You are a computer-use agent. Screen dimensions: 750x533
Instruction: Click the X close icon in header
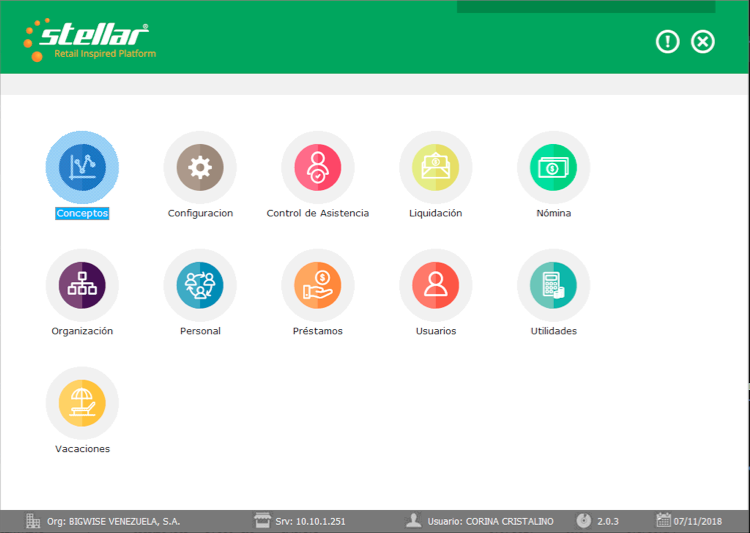pos(703,42)
